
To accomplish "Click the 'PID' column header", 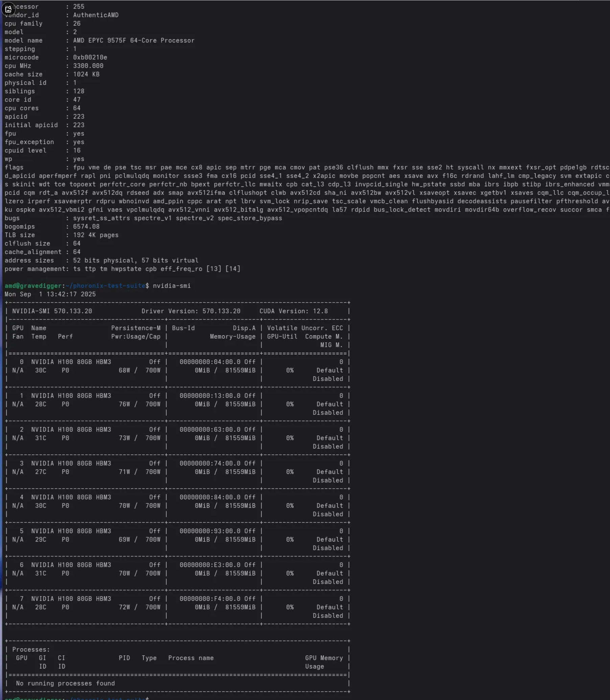I will tap(124, 658).
